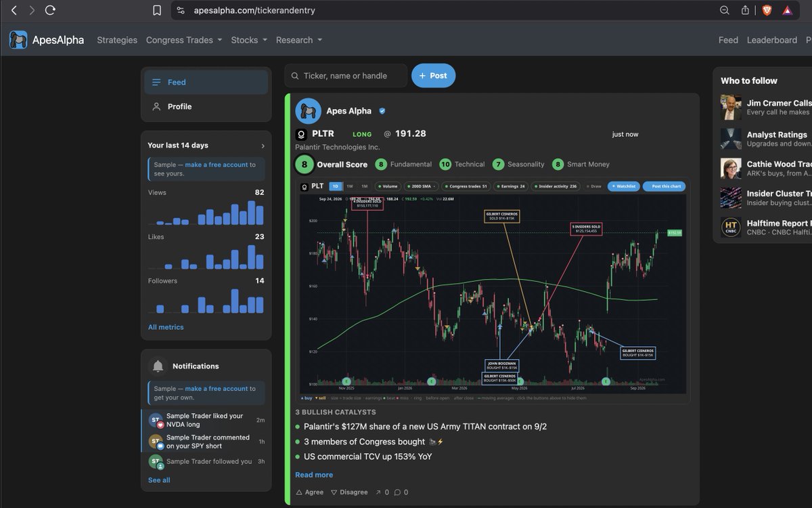The image size is (812, 508).
Task: Click the browser share icon
Action: point(745,10)
